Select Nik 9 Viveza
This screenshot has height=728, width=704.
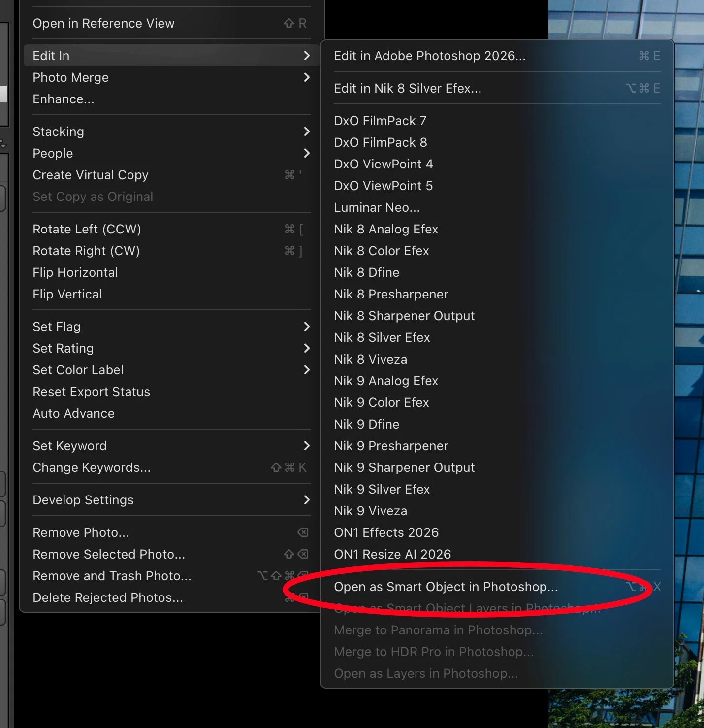(x=497, y=511)
